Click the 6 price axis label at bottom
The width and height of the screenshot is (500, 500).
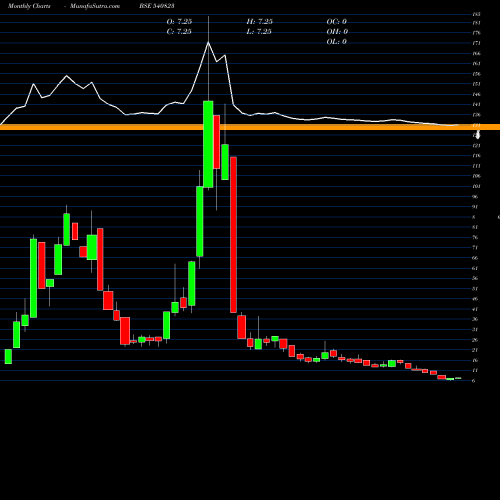pos(474,381)
